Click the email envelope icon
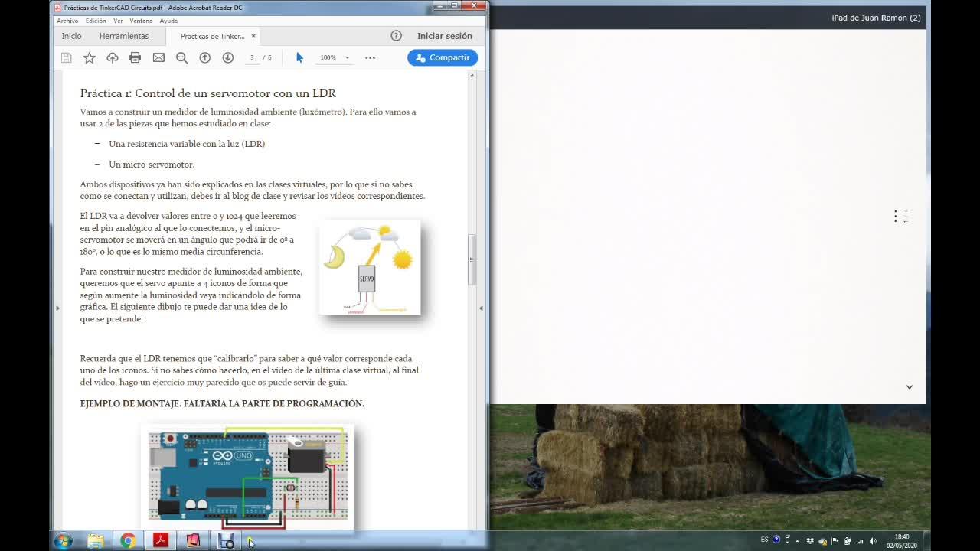The width and height of the screenshot is (980, 551). (x=158, y=57)
